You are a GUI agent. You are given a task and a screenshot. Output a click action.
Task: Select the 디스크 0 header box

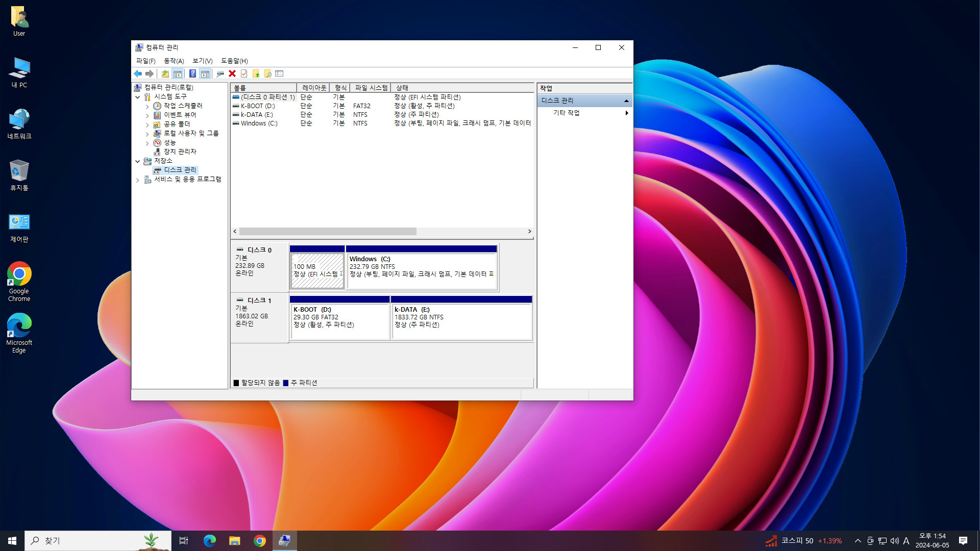[260, 267]
